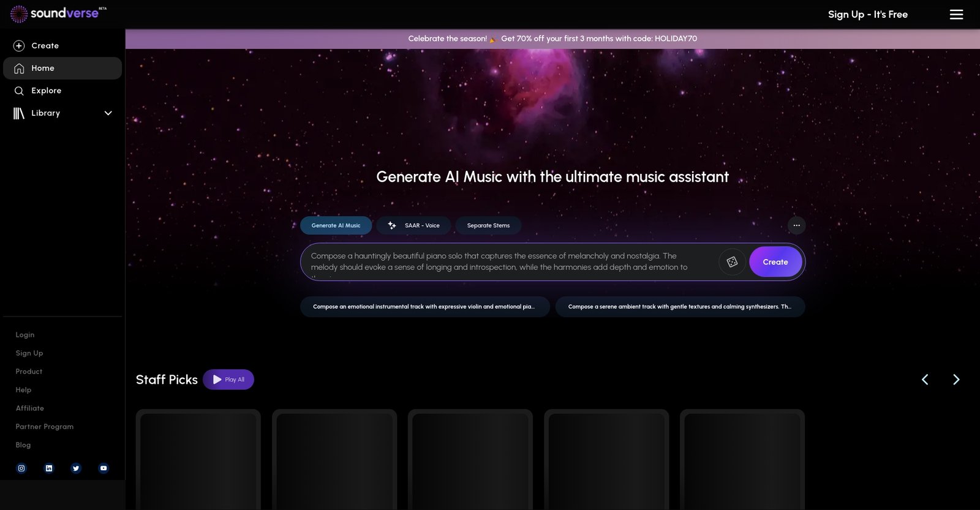Select the SAAR - Voice tab
The image size is (980, 510).
coord(413,225)
